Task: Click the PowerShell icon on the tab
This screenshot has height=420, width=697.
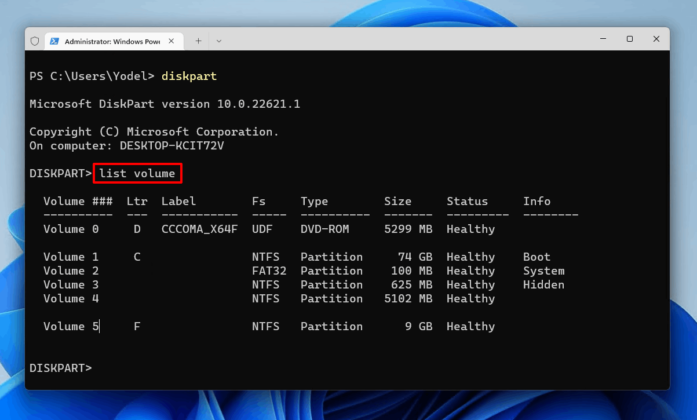Action: (55, 41)
